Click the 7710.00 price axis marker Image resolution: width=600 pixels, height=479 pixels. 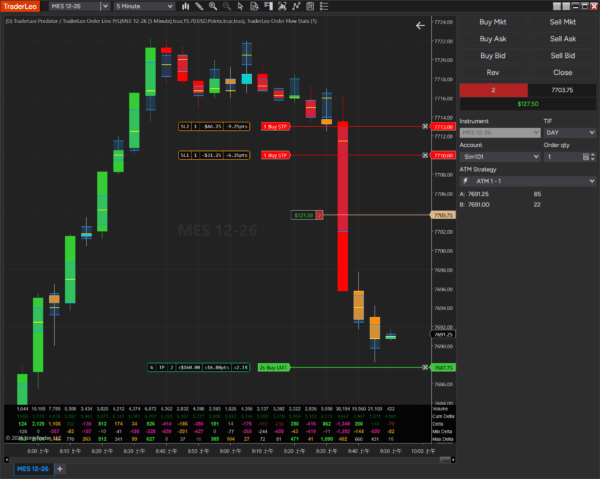443,155
